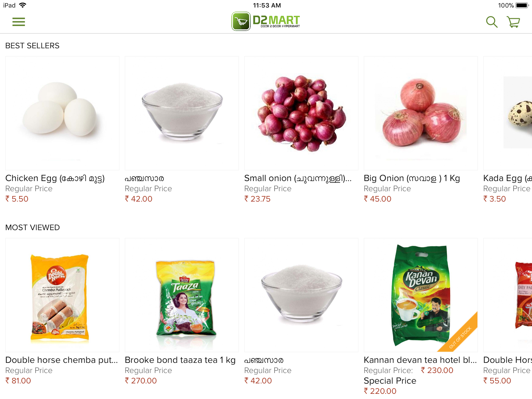The height and width of the screenshot is (399, 532).
Task: Open Chicken Egg product title
Action: click(55, 178)
